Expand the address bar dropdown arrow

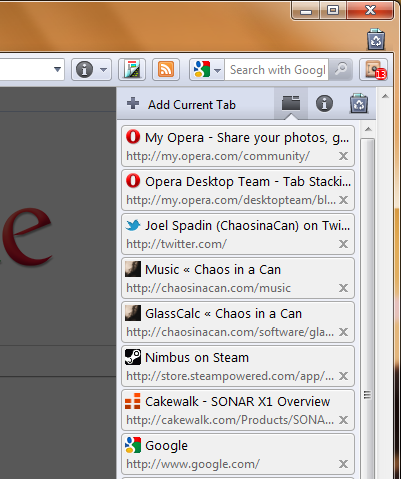(57, 70)
